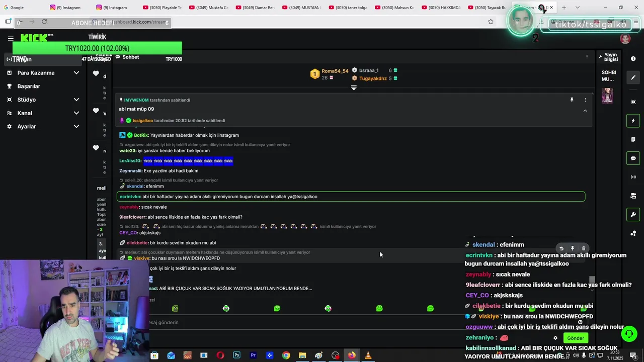Bookmark this page with star icon

tap(491, 22)
